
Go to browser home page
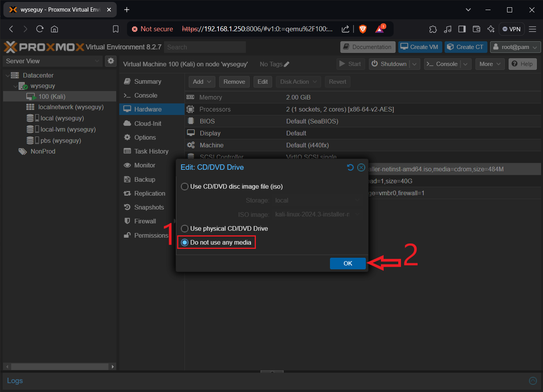(x=54, y=29)
